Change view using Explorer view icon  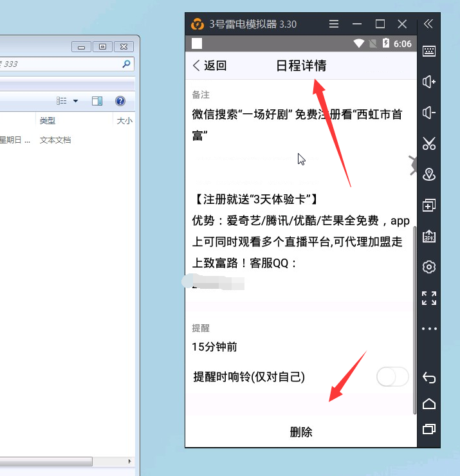[x=62, y=101]
